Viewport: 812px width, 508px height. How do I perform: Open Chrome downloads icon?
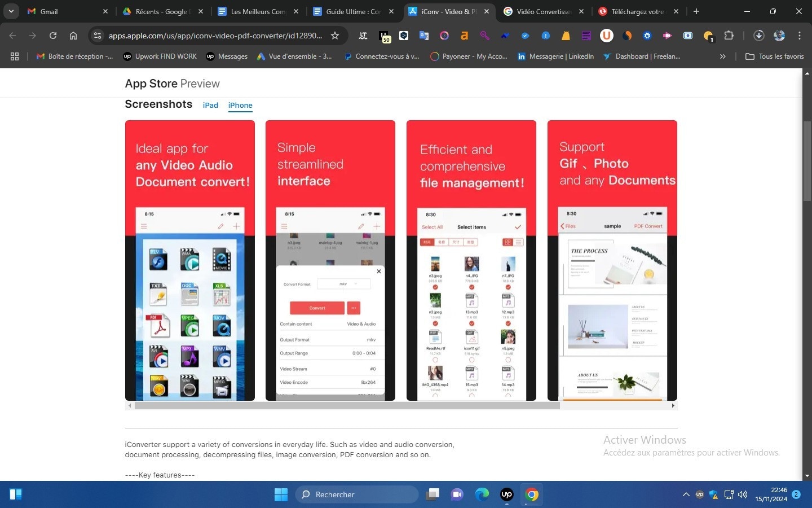(x=759, y=36)
